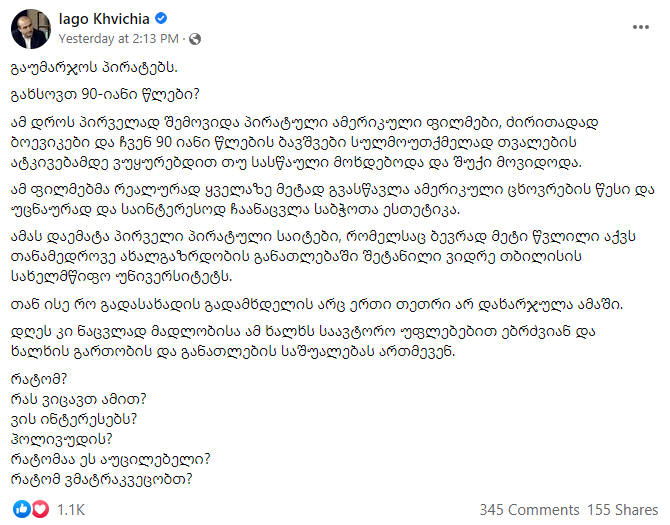The image size is (670, 525).
Task: Click the question line 'ჰოლივუდის?'
Action: (62, 439)
